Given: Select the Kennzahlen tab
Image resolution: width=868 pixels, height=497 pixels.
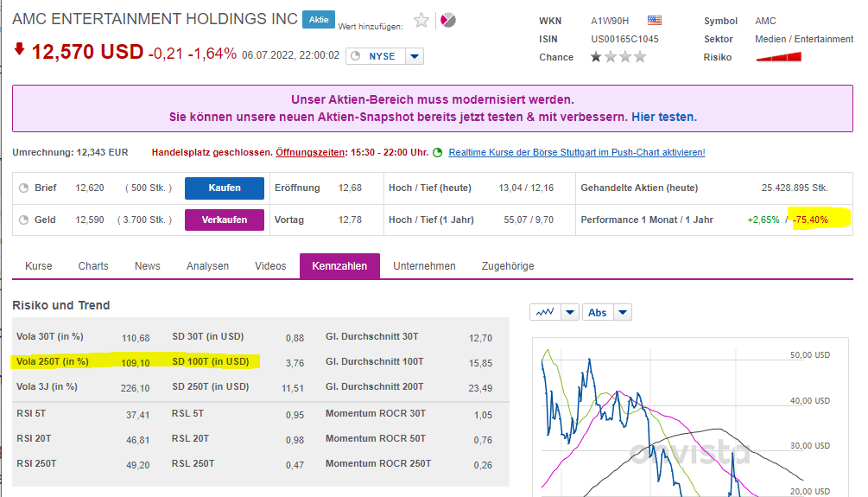Looking at the screenshot, I should 339,266.
